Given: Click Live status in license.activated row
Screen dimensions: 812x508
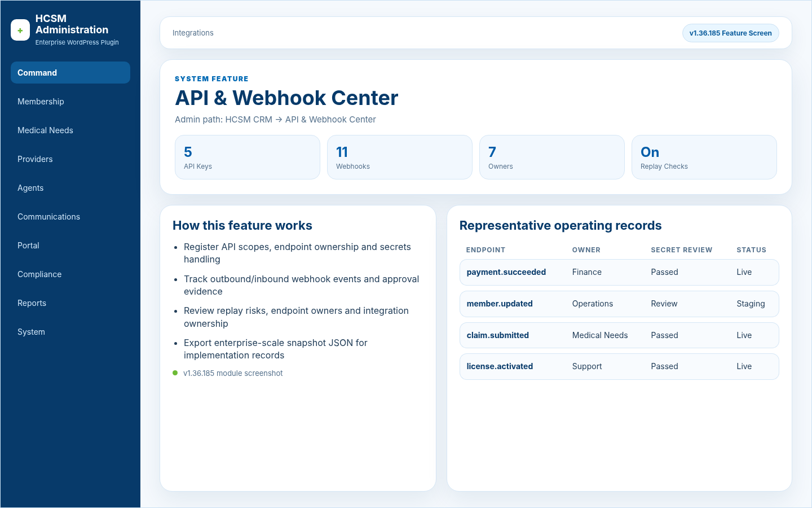Looking at the screenshot, I should pyautogui.click(x=744, y=366).
